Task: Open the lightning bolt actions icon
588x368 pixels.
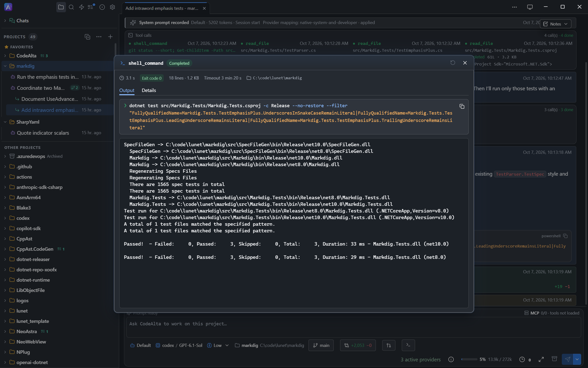Action: pyautogui.click(x=82, y=7)
